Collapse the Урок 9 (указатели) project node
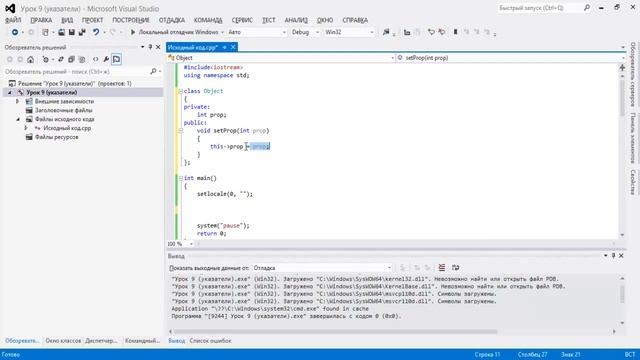The height and width of the screenshot is (360, 640). click(9, 92)
